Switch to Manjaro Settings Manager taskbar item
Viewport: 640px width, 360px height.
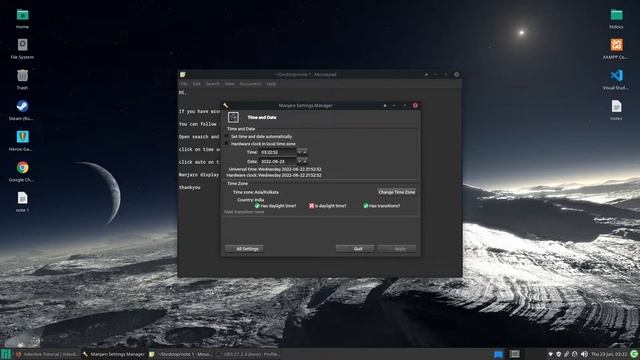(x=114, y=354)
